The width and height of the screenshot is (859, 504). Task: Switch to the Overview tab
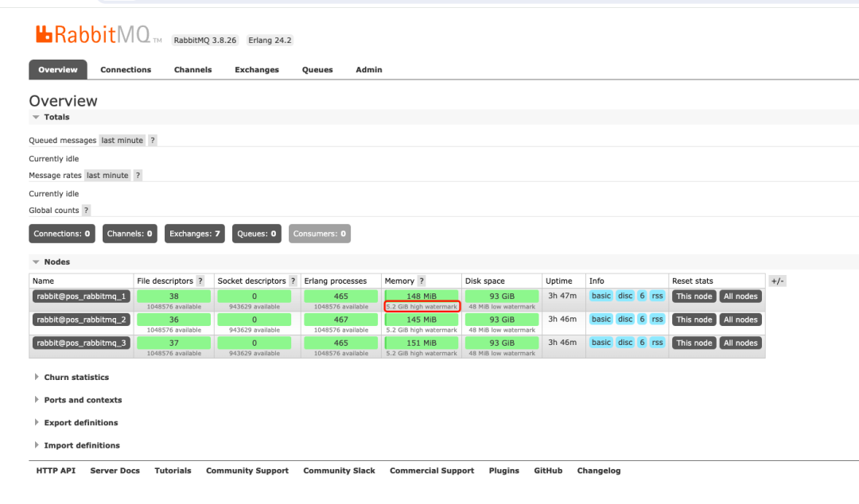point(58,70)
